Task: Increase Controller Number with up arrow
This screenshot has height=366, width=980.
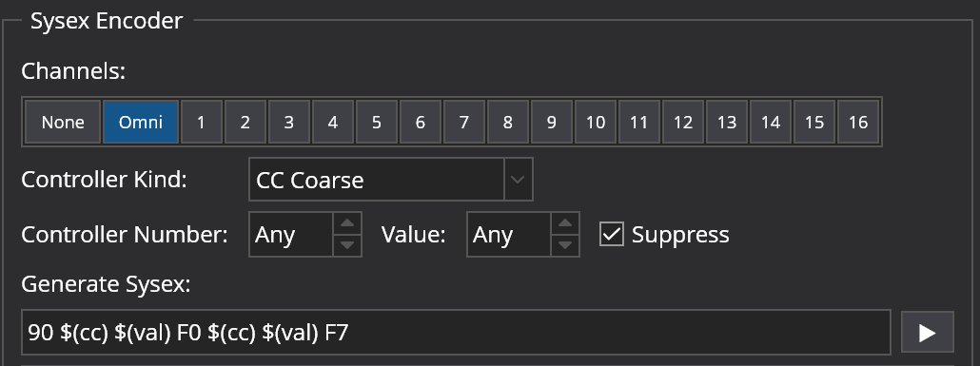Action: 347,223
